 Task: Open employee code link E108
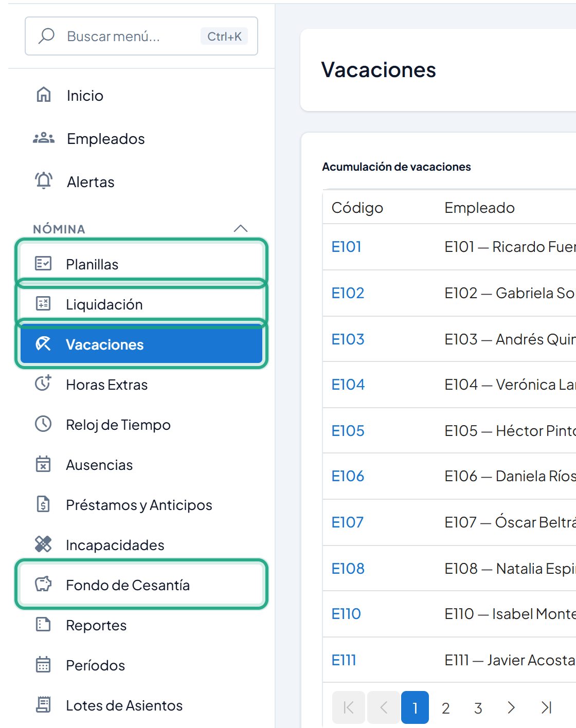(x=348, y=569)
